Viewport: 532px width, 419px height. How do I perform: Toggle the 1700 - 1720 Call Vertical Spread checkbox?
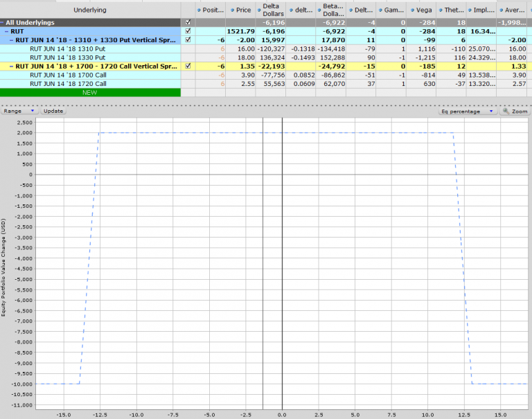pyautogui.click(x=188, y=66)
